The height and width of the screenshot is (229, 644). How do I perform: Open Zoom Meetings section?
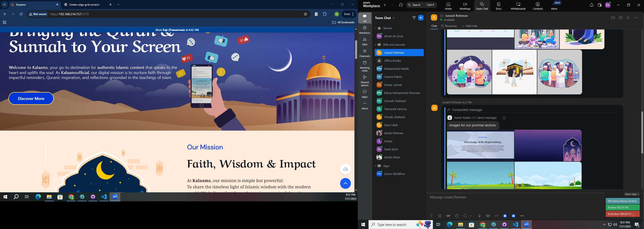tap(465, 6)
